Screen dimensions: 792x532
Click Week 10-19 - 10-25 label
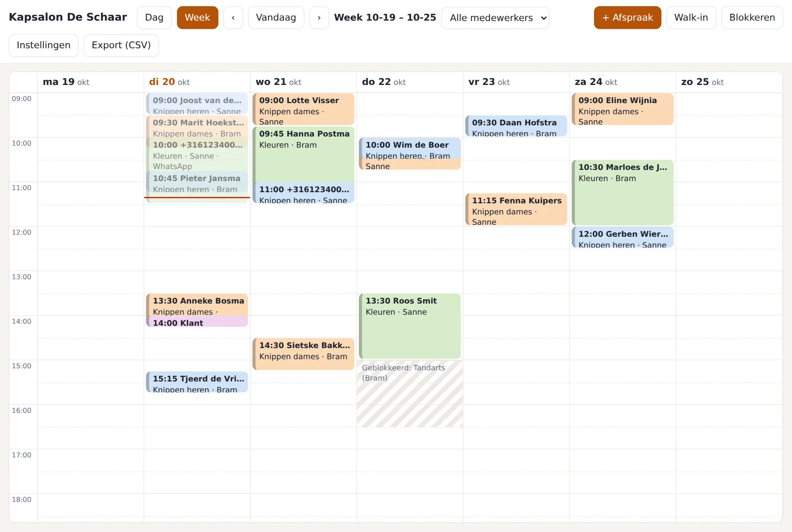[385, 18]
